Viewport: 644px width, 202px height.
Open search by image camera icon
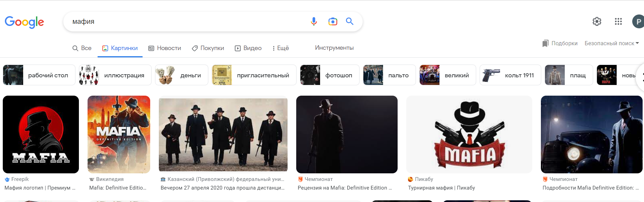coord(333,21)
